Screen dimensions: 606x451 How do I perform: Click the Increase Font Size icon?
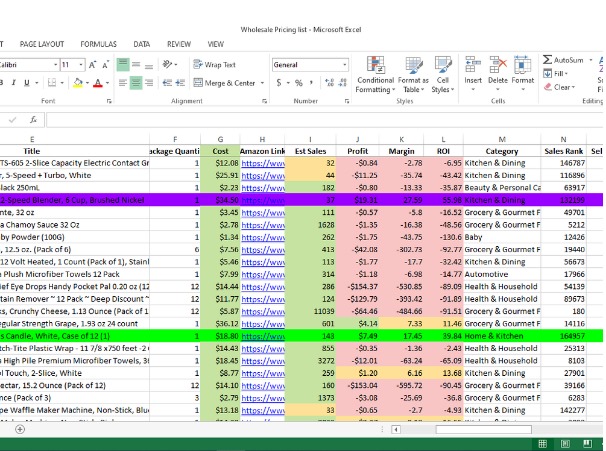click(92, 65)
